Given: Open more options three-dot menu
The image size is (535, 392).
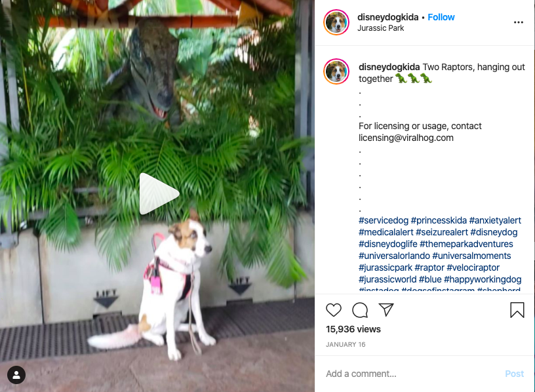Looking at the screenshot, I should coord(518,22).
